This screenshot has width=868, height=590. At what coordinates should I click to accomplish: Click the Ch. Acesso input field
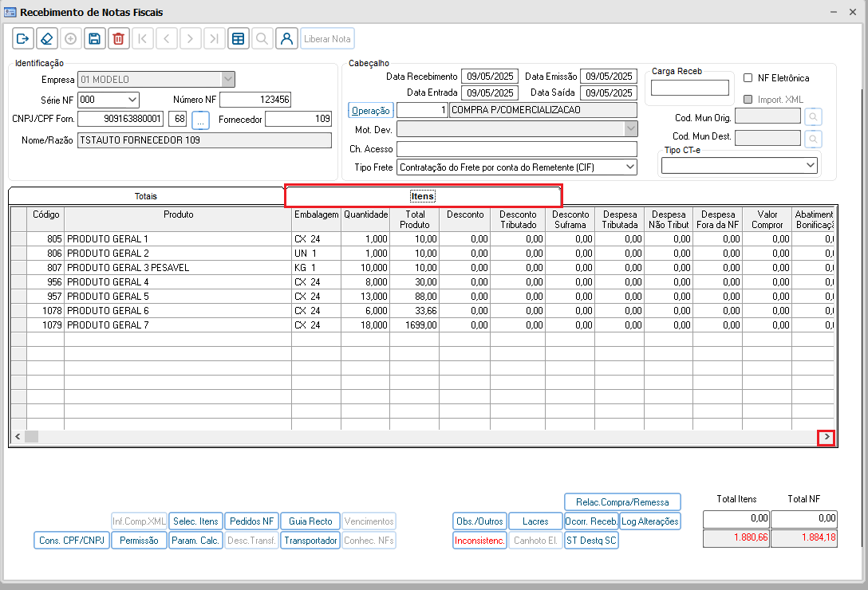[516, 149]
